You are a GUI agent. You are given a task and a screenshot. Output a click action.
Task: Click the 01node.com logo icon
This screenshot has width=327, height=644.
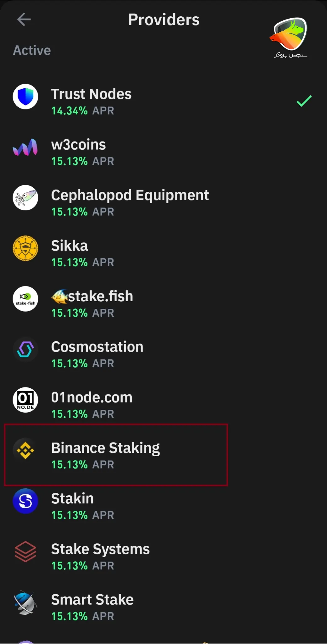pyautogui.click(x=25, y=400)
